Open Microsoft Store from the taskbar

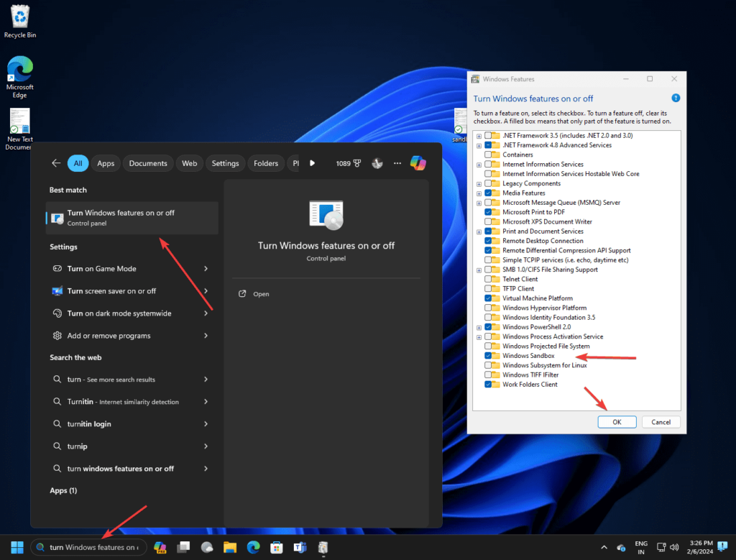[x=277, y=547]
